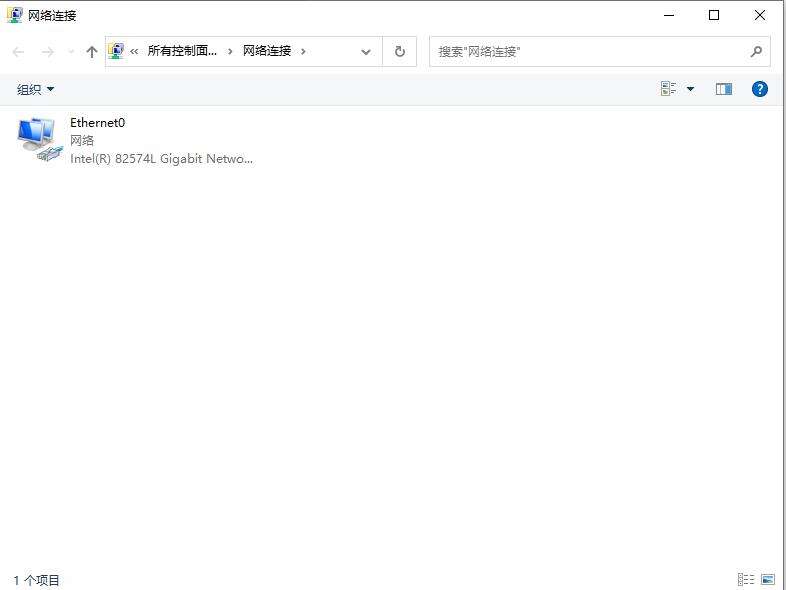
Task: Go forward using the forward arrow
Action: point(48,52)
